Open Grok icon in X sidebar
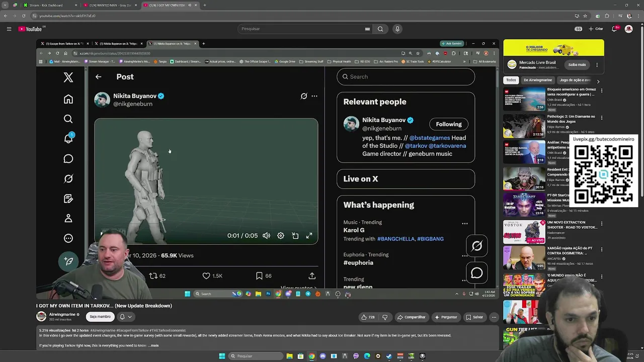The height and width of the screenshot is (362, 644). [68, 178]
